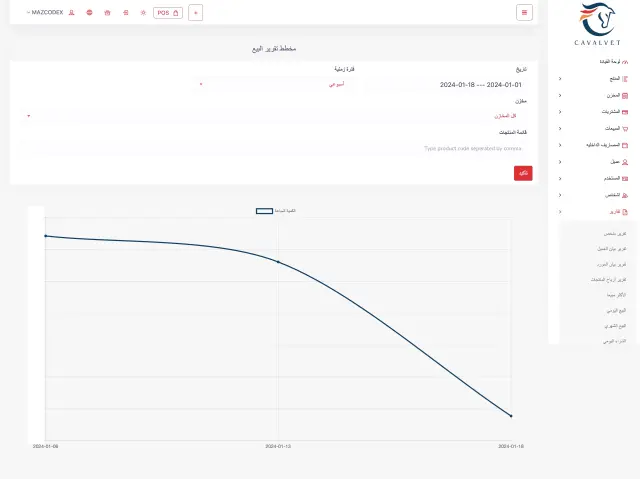640x479 pixels.
Task: Click the Expenses menu icon in sidebar
Action: point(625,145)
